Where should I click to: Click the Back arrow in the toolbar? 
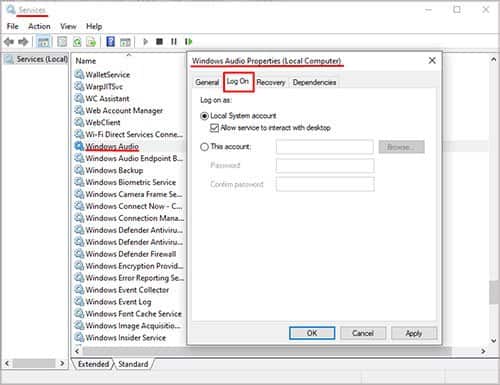click(9, 42)
